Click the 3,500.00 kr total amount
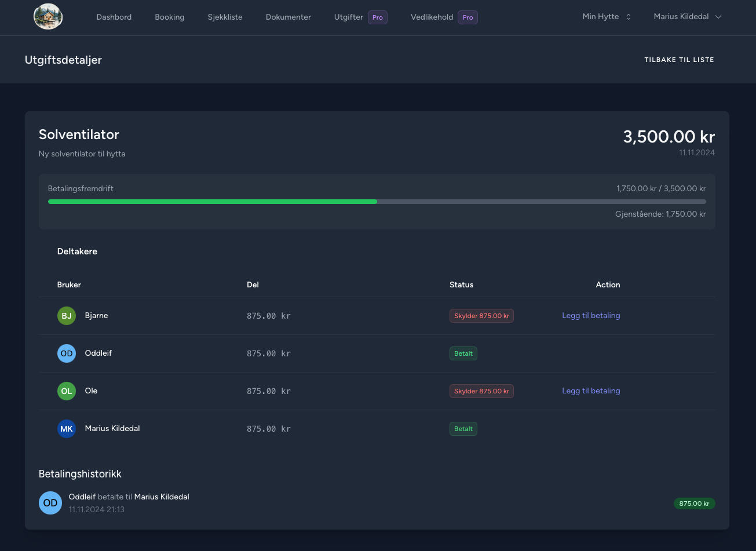The width and height of the screenshot is (756, 551). click(669, 137)
